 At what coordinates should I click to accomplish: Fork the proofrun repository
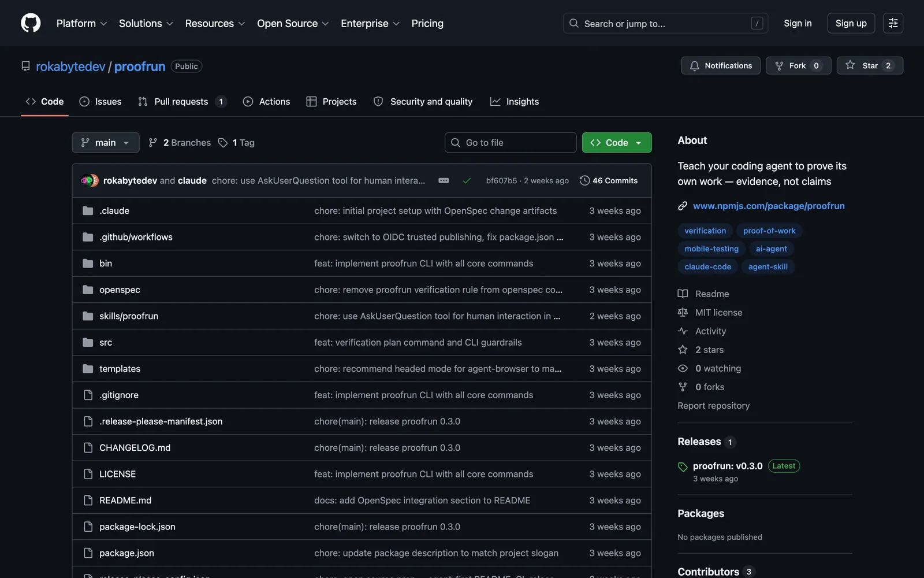[799, 66]
